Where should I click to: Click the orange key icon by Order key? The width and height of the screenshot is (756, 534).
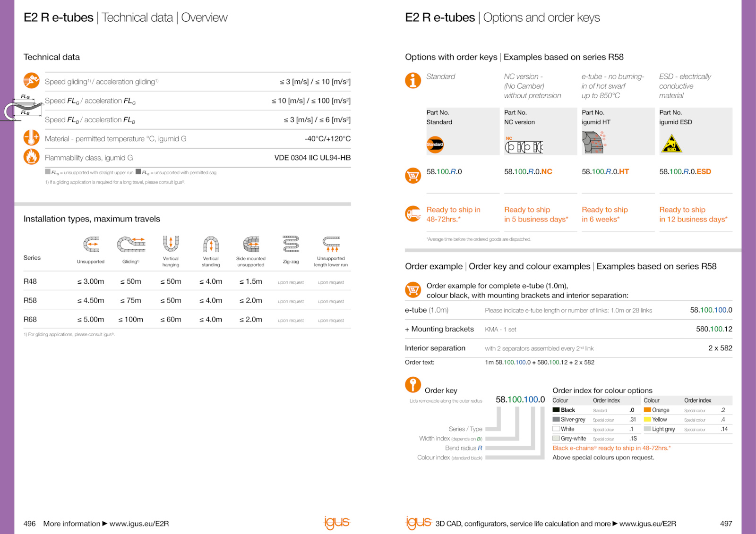pos(413,385)
